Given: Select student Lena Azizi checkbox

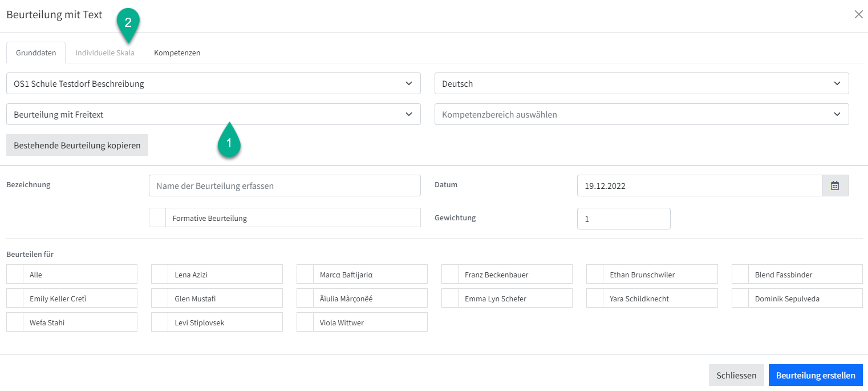Looking at the screenshot, I should (160, 274).
